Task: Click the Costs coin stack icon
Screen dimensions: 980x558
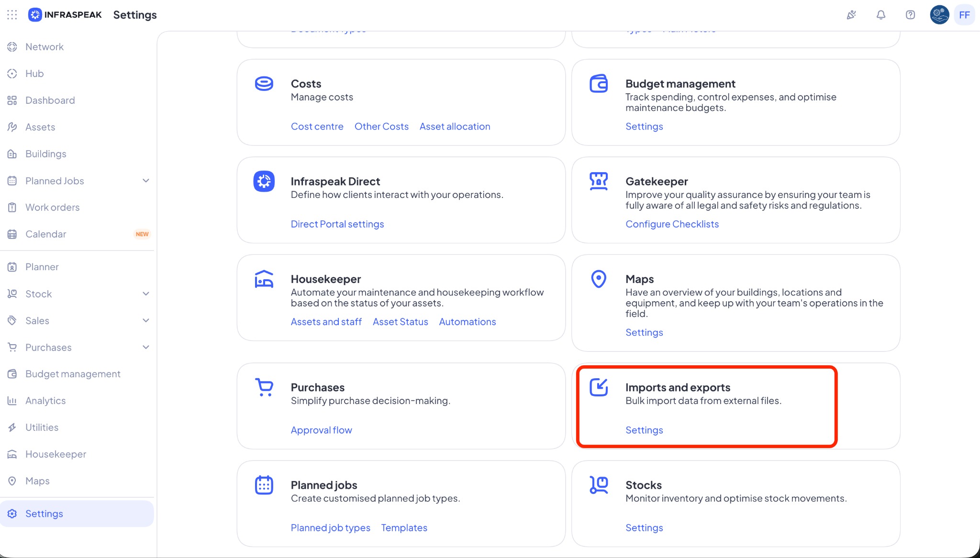Action: (264, 84)
